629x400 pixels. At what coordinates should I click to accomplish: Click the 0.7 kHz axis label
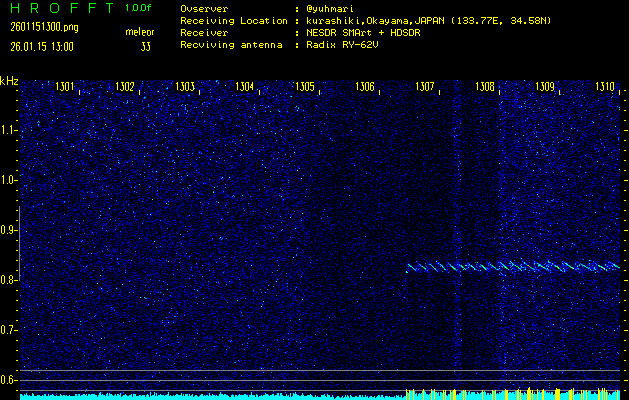pyautogui.click(x=8, y=330)
